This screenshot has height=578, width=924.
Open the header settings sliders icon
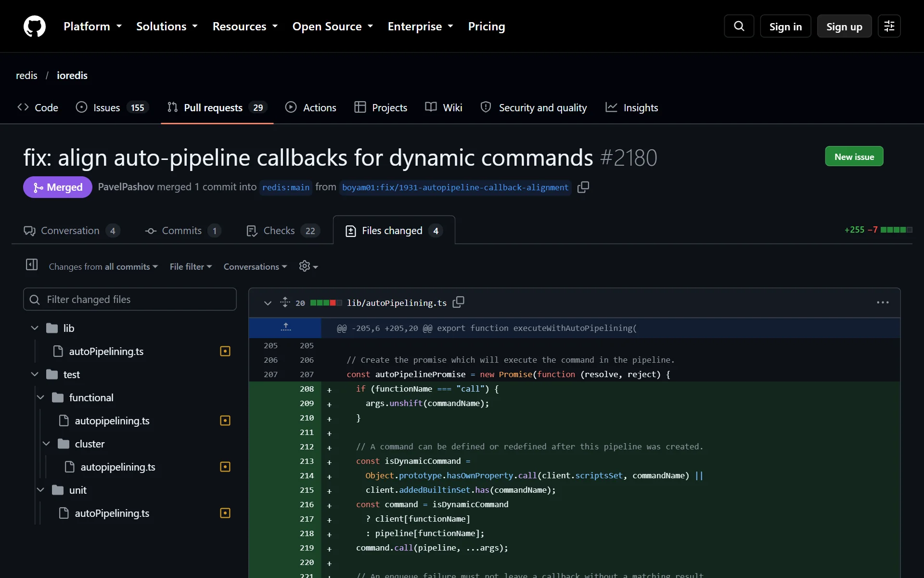(889, 26)
